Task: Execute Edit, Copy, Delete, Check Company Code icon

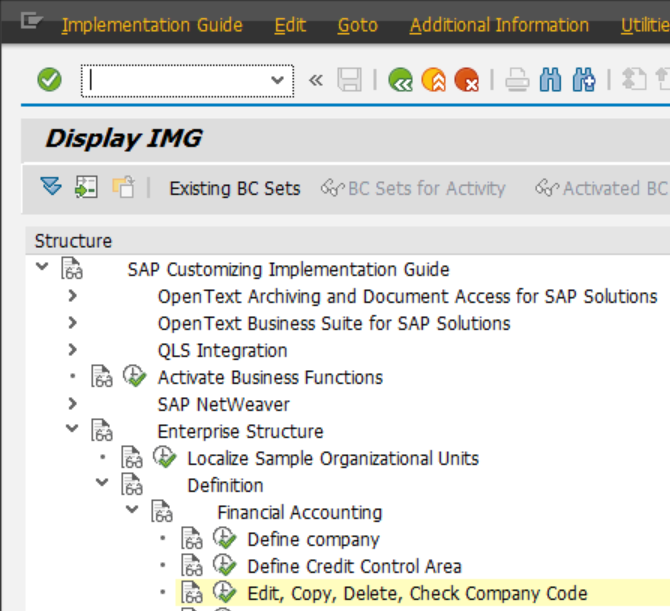Action: click(x=224, y=592)
